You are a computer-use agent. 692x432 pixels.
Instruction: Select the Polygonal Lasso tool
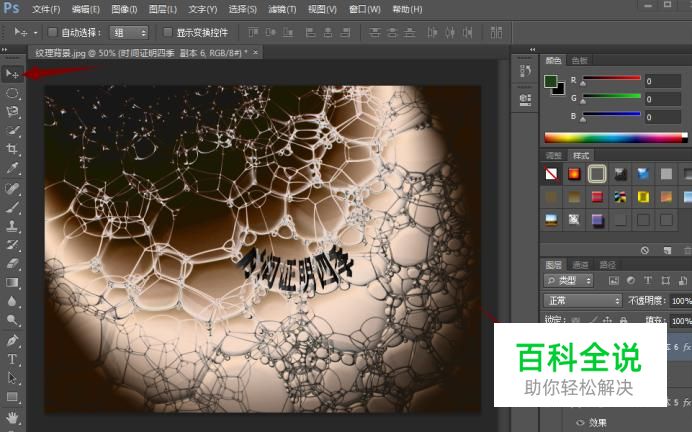pyautogui.click(x=12, y=112)
